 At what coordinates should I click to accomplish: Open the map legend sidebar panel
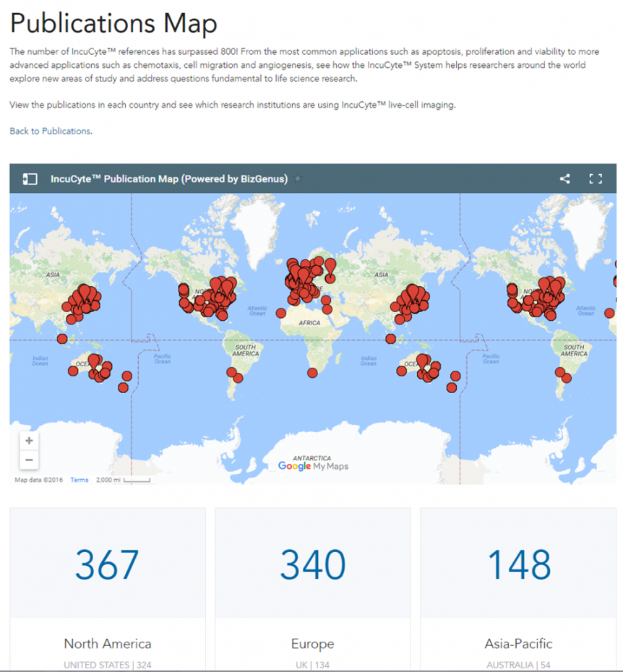pyautogui.click(x=30, y=179)
